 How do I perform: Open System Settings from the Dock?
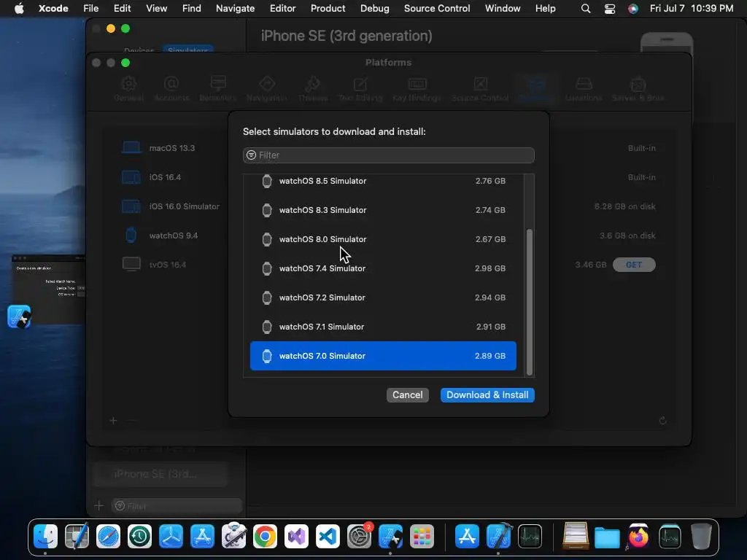[359, 536]
